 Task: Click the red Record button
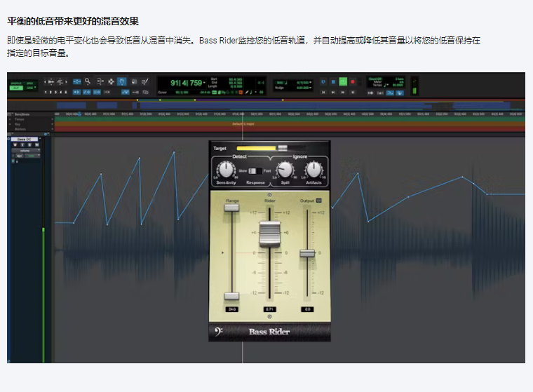pyautogui.click(x=353, y=82)
